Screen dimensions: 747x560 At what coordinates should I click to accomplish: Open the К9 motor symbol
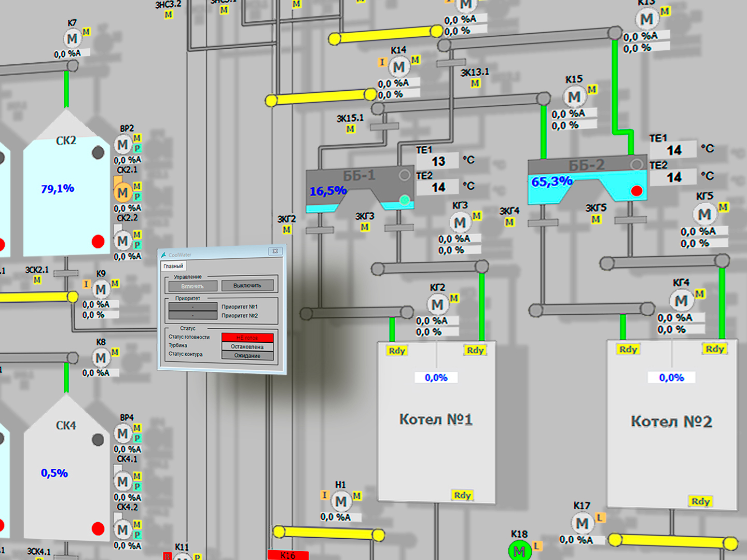tap(101, 289)
